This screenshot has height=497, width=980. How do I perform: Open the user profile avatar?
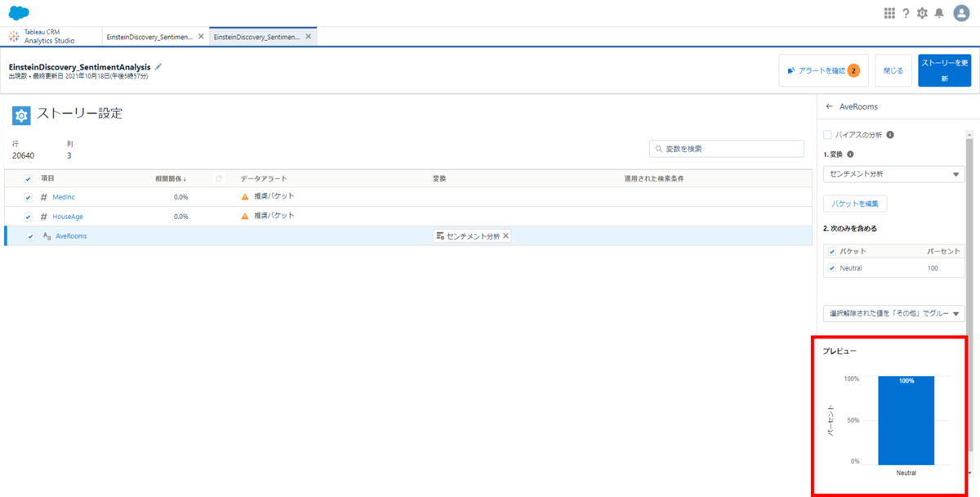(961, 13)
